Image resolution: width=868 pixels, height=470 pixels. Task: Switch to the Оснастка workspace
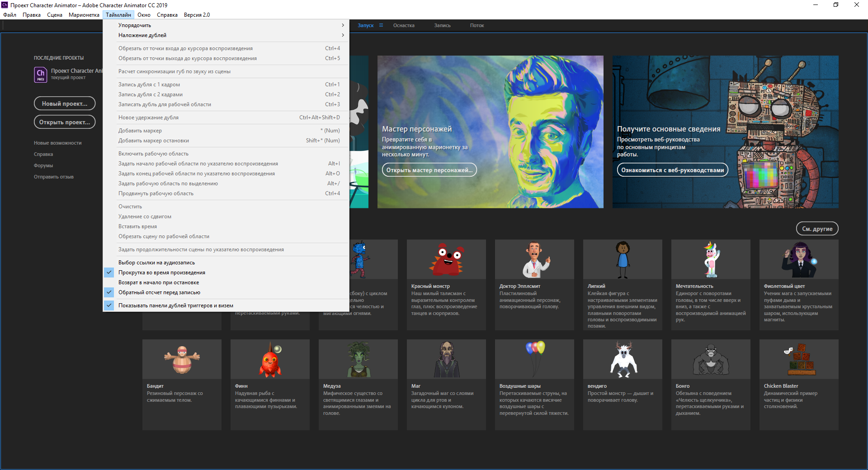point(404,26)
